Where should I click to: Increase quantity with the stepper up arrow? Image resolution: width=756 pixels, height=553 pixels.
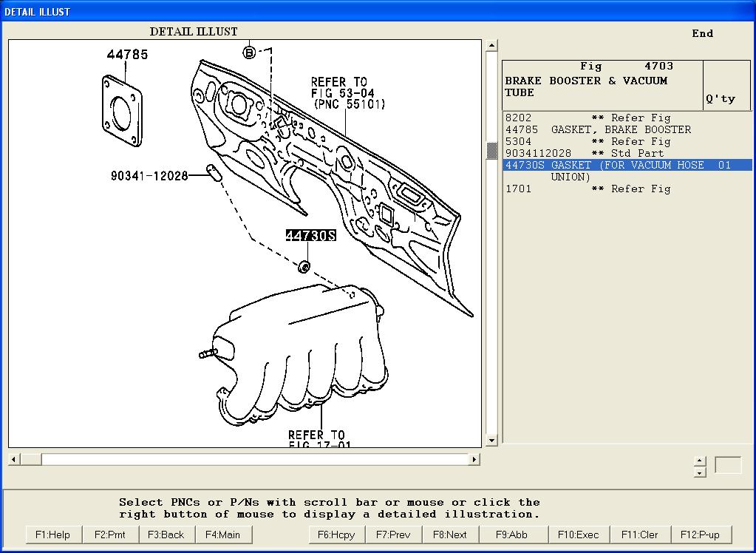tap(700, 461)
